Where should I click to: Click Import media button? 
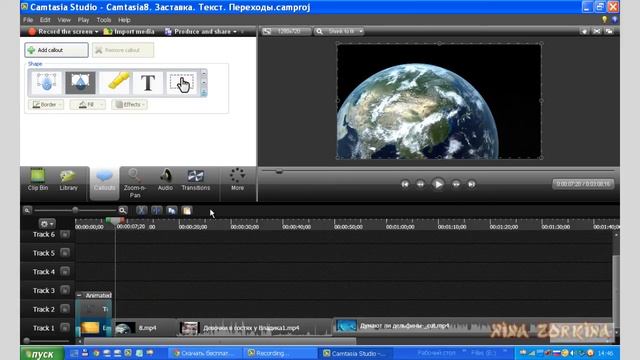click(x=129, y=31)
